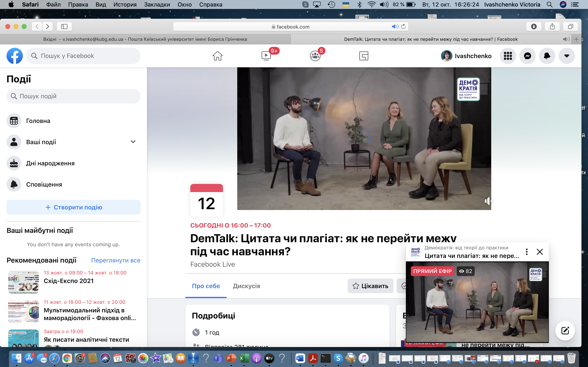Click the Переглянути все link
This screenshot has width=588, height=367.
point(116,260)
